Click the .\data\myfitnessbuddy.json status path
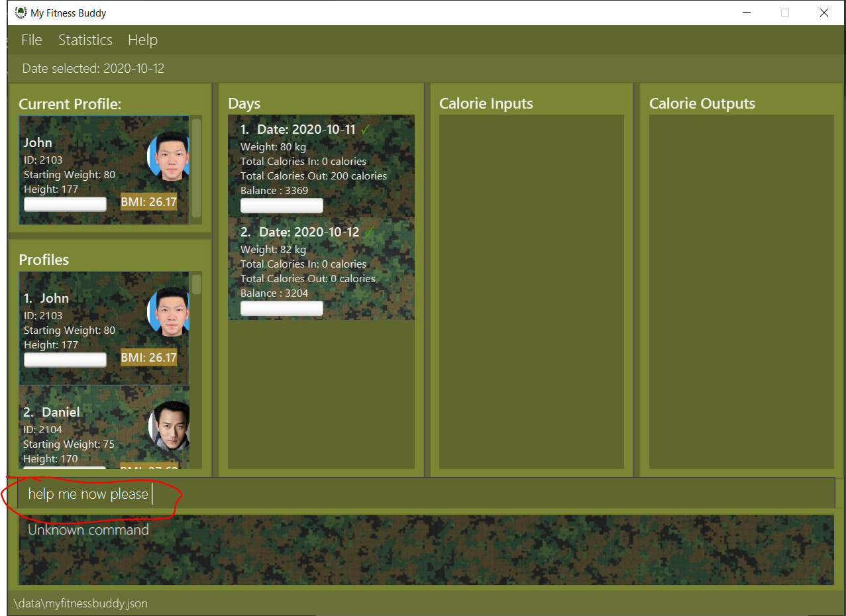 click(79, 603)
